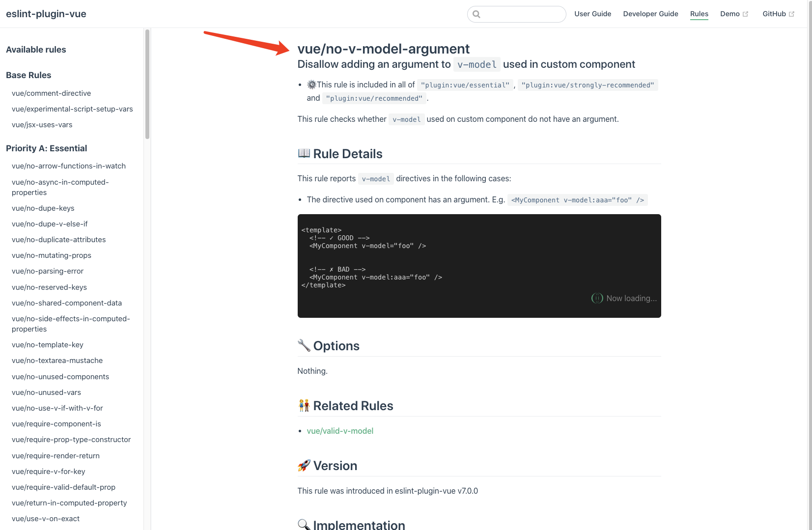Click the magnifier emoji beside Implementation heading
This screenshot has height=530, width=812.
[304, 524]
